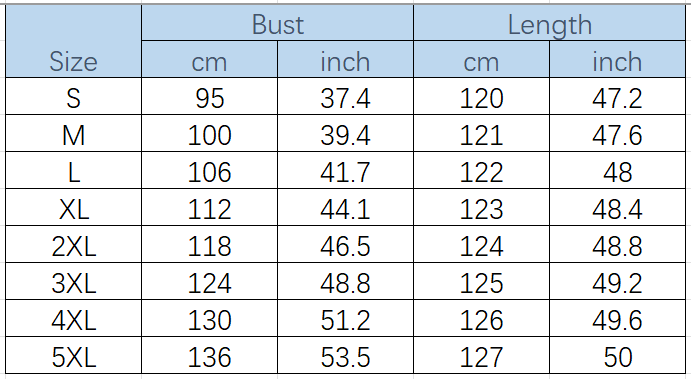Select the length inch value 50

point(617,356)
